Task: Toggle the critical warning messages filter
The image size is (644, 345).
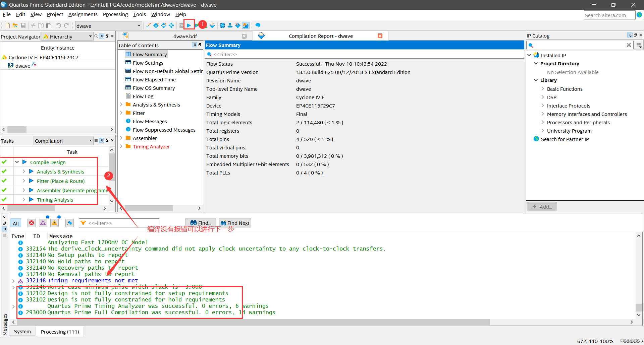Action: [43, 223]
